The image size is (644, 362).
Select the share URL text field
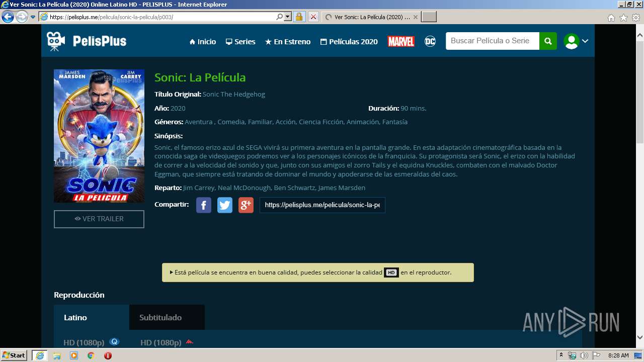click(x=323, y=205)
